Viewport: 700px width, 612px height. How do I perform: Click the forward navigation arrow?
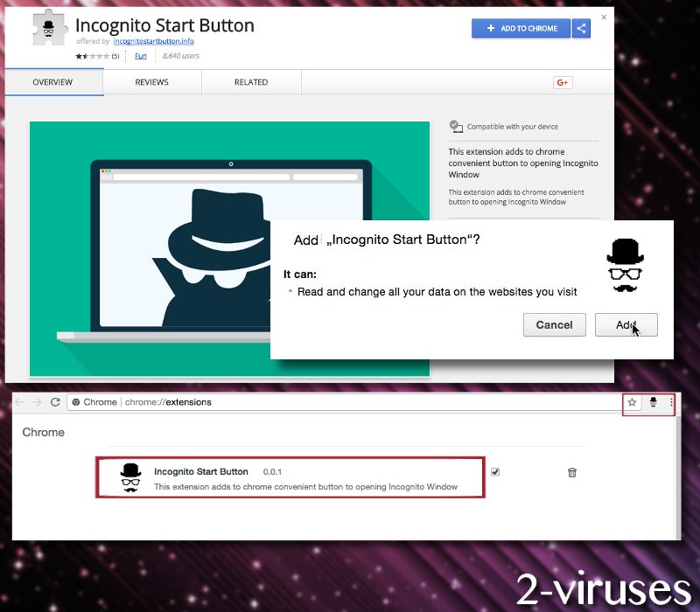point(35,402)
